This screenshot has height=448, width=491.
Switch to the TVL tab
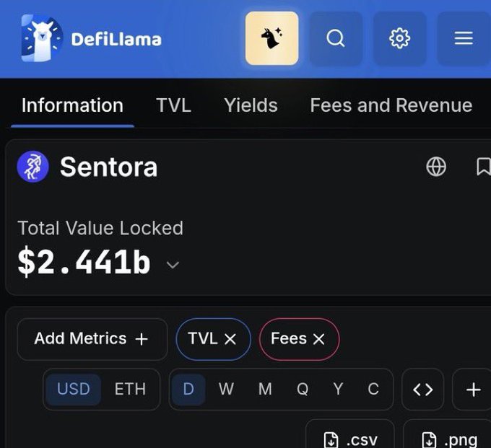point(173,105)
